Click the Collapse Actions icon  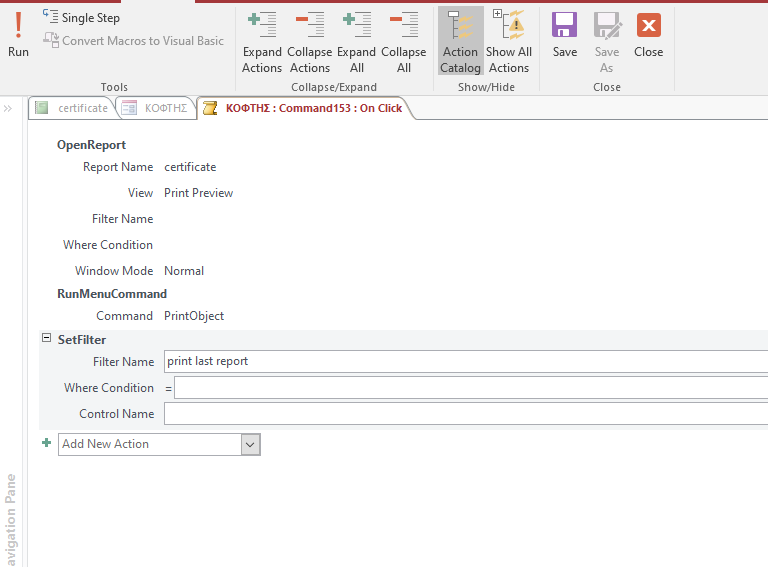pyautogui.click(x=310, y=24)
